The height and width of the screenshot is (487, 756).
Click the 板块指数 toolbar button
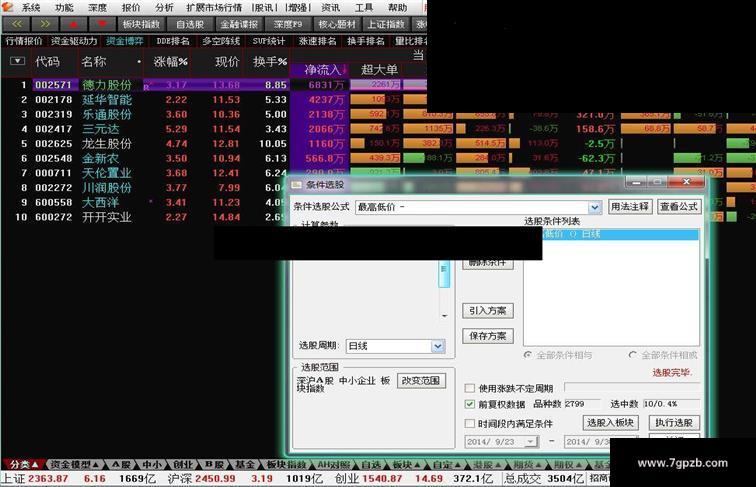tap(141, 24)
